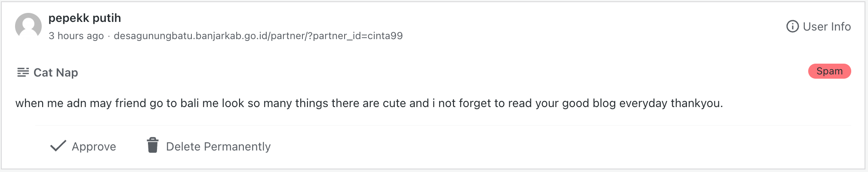Click the trash can icon
The width and height of the screenshot is (868, 172).
tap(153, 145)
